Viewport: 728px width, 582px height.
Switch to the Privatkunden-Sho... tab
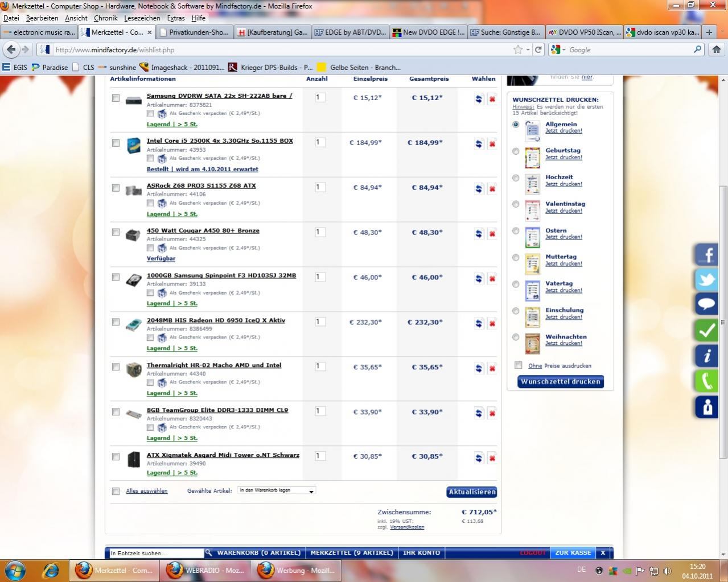(194, 32)
